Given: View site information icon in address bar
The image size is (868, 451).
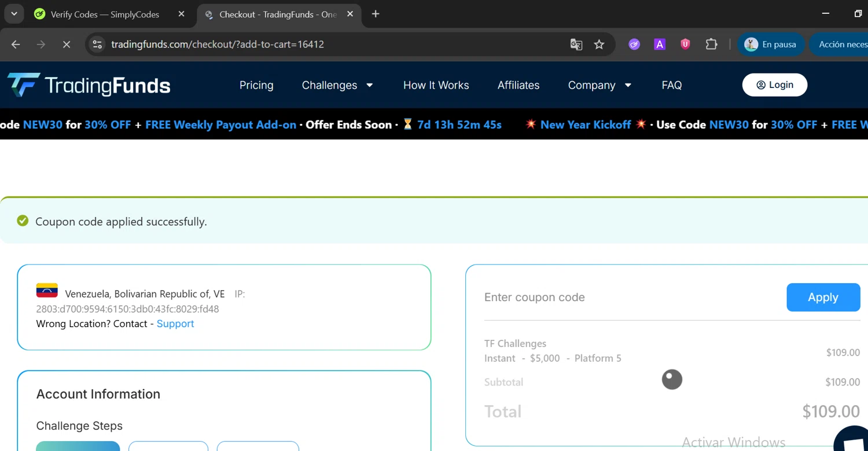Looking at the screenshot, I should [x=97, y=44].
